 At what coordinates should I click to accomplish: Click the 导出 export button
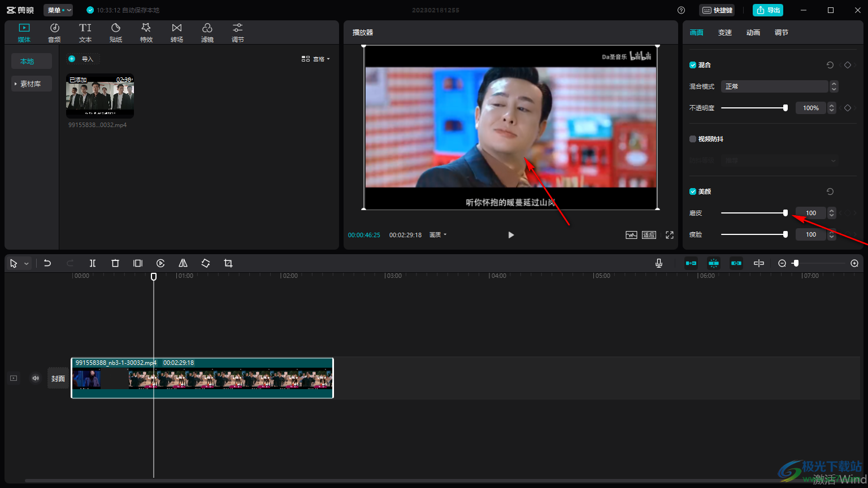[x=768, y=10]
